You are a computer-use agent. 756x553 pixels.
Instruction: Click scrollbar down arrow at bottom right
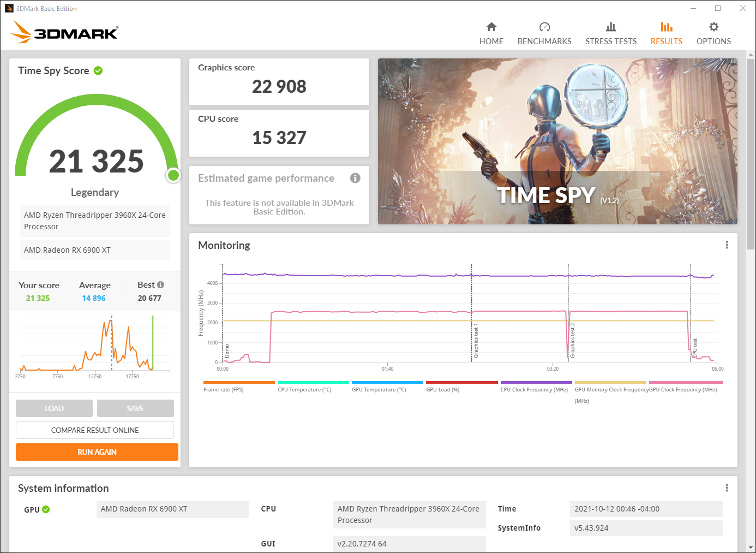click(x=751, y=548)
